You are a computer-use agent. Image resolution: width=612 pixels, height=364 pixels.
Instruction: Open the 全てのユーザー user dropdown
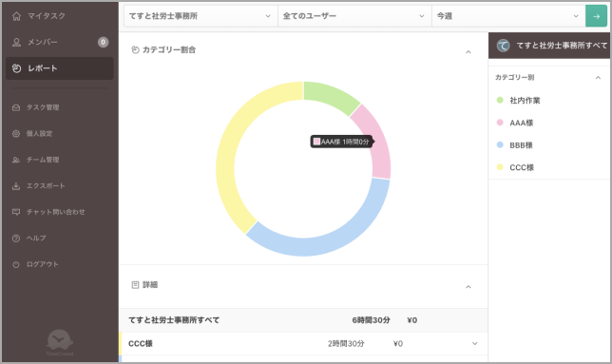pos(354,16)
